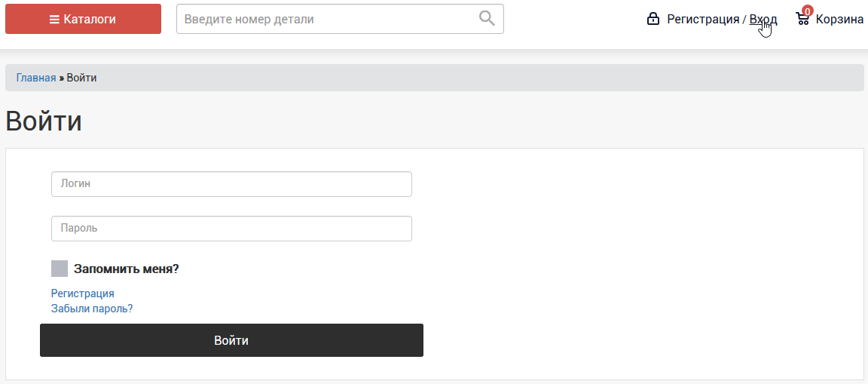Click into the Пароль field
This screenshot has height=384, width=868.
pos(231,229)
